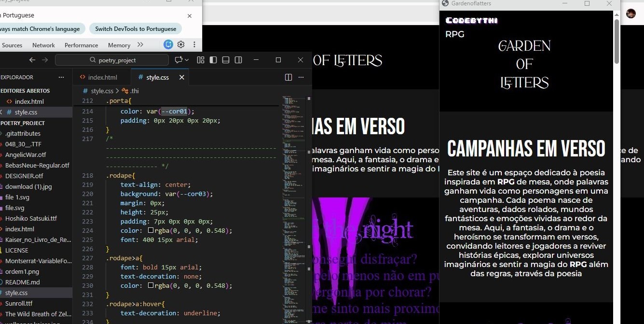This screenshot has height=324, width=644.
Task: Switch to the index.html editor tab
Action: click(101, 77)
